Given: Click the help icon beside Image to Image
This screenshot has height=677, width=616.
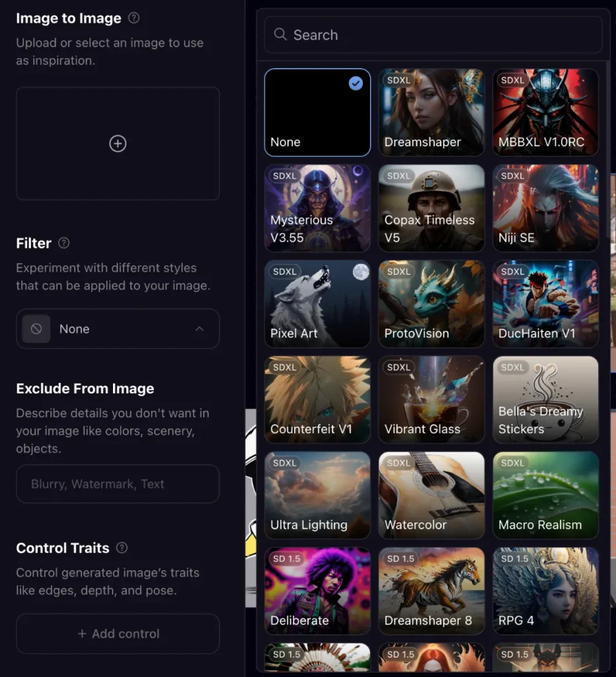Looking at the screenshot, I should coord(134,18).
